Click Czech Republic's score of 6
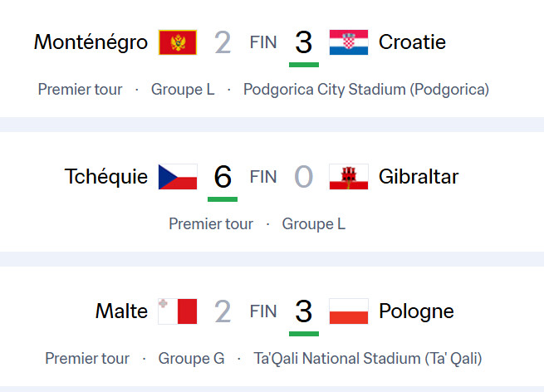The image size is (544, 392). [223, 177]
